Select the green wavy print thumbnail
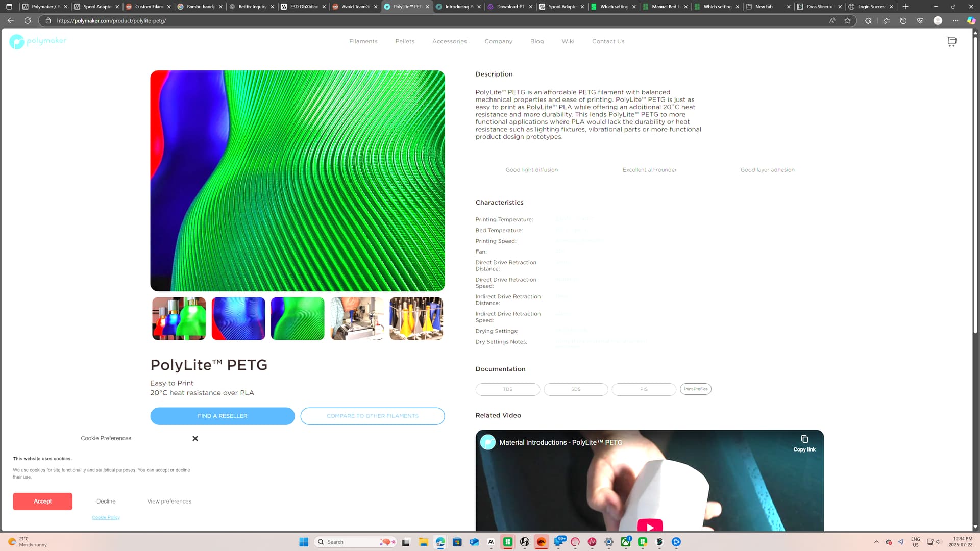This screenshot has height=551, width=980. click(x=298, y=318)
